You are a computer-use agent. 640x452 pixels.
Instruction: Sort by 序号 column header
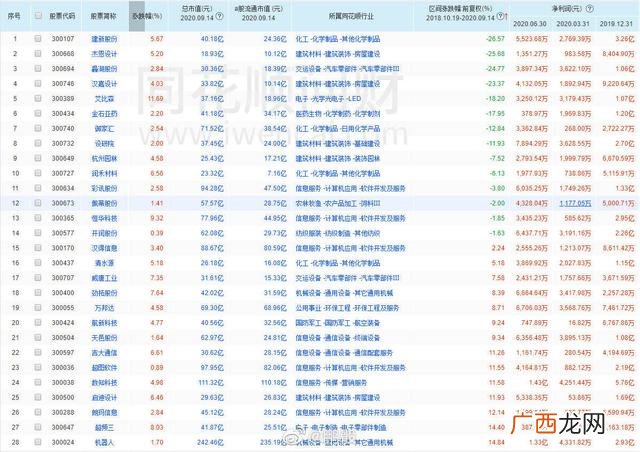click(14, 16)
